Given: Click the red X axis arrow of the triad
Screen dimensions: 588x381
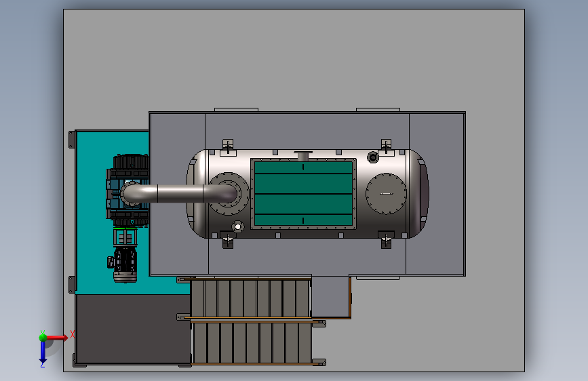Looking at the screenshot, I should click(57, 338).
